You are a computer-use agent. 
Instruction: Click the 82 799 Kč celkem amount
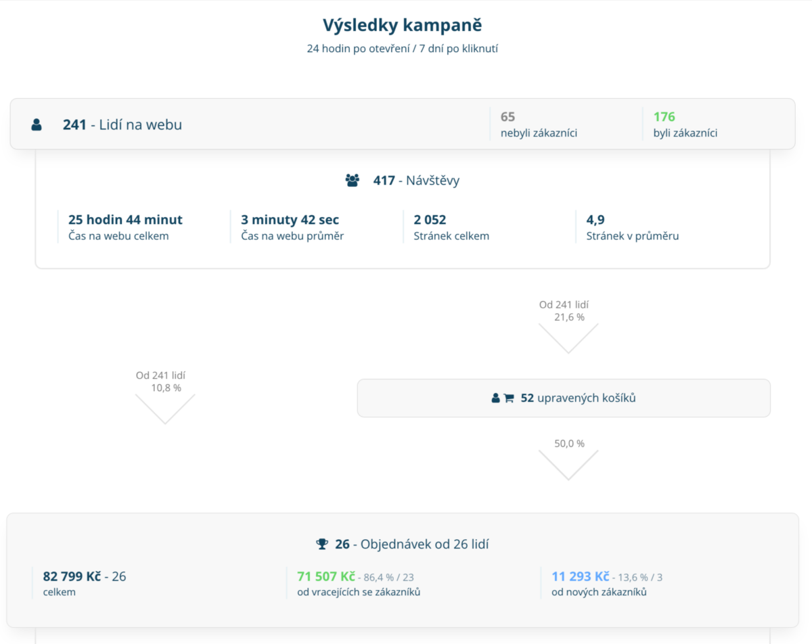pos(72,576)
